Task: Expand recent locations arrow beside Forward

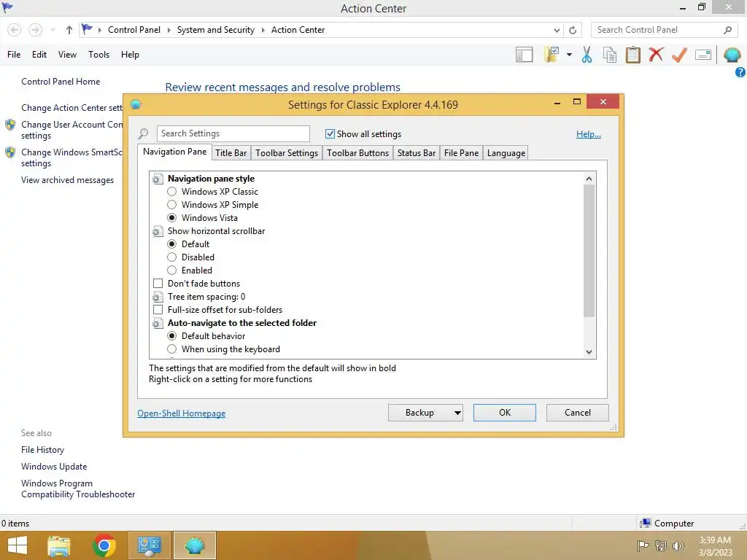Action: (53, 30)
